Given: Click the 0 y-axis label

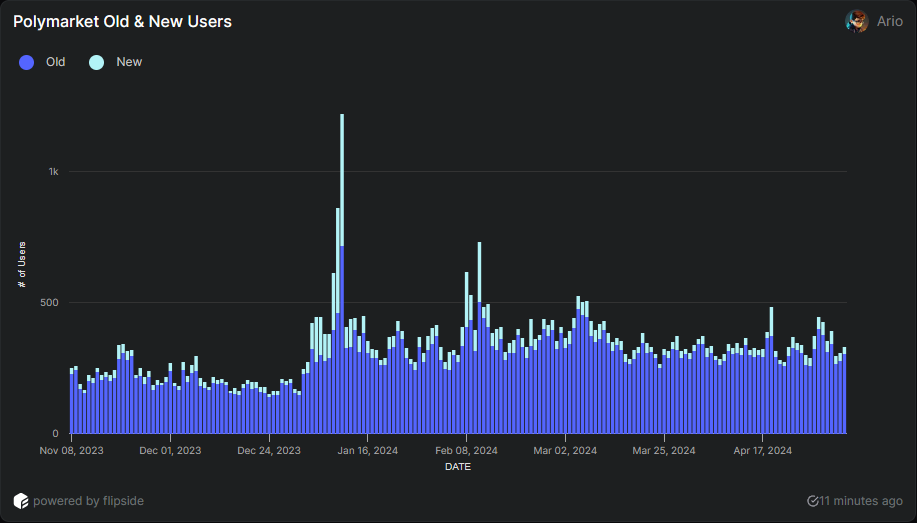Looking at the screenshot, I should coord(56,433).
